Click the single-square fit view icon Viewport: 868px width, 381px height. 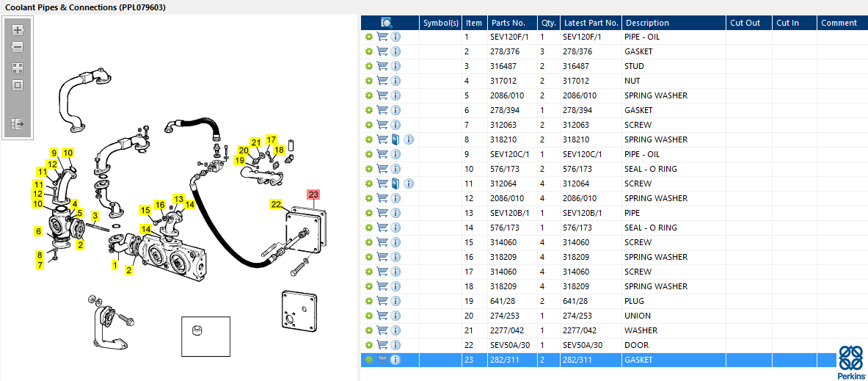point(18,84)
